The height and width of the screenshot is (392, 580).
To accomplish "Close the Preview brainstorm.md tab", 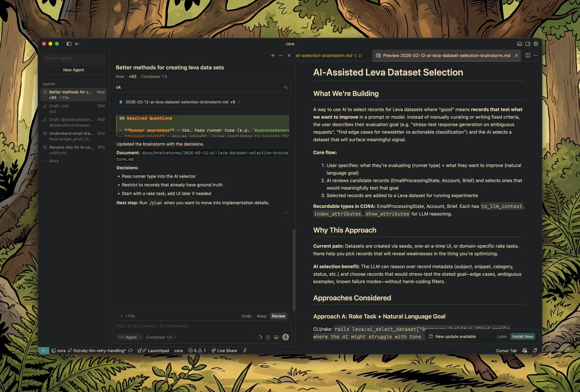I will pyautogui.click(x=516, y=56).
